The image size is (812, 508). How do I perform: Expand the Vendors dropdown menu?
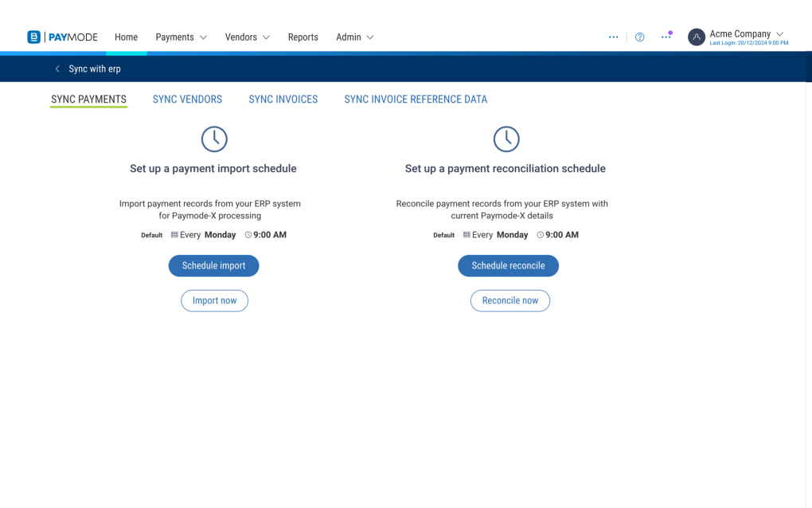247,37
